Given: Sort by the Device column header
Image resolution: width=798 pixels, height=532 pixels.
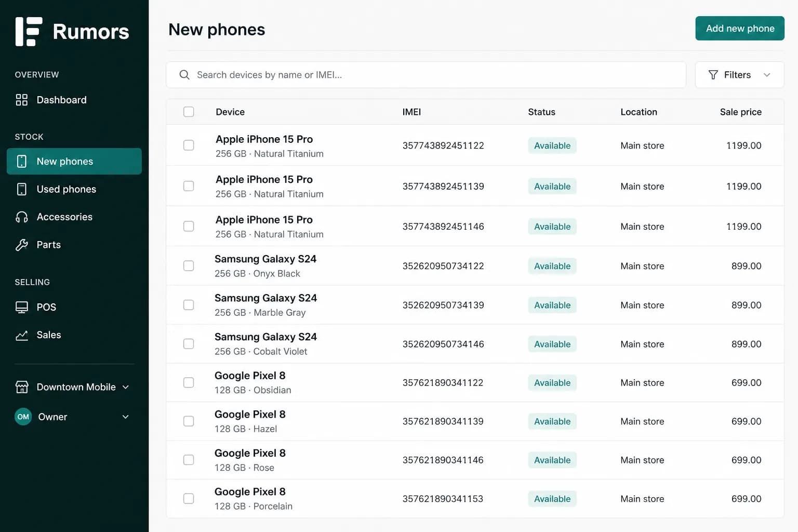Looking at the screenshot, I should click(230, 112).
